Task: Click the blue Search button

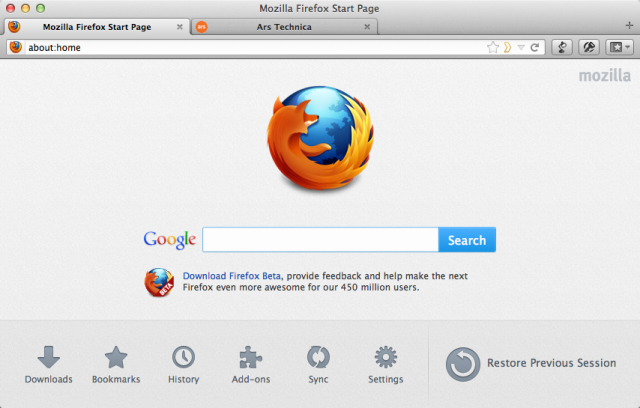Action: point(467,240)
